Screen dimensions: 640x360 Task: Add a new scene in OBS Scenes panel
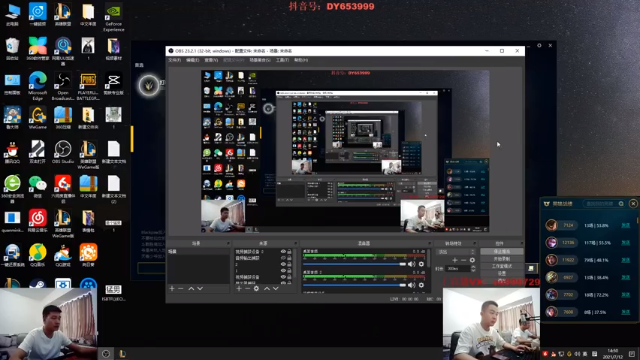click(172, 289)
